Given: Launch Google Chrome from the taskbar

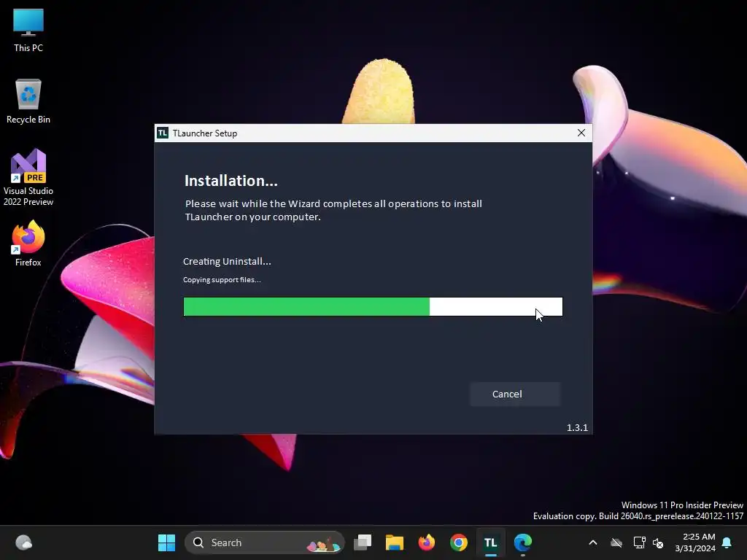Looking at the screenshot, I should [x=459, y=542].
